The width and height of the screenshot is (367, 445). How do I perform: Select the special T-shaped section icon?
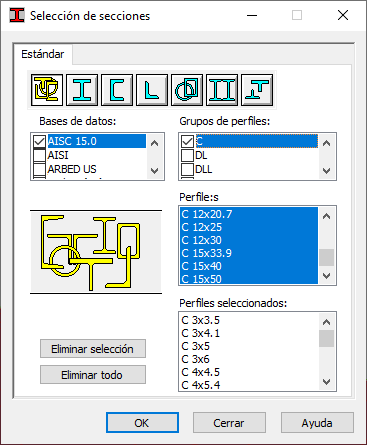(x=257, y=90)
